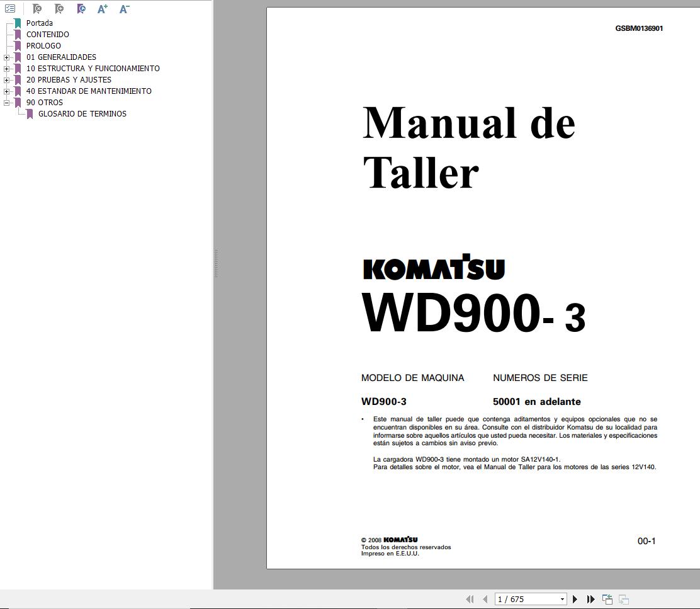Select the 20 PRUEBAS Y AJUSTES label
Image resolution: width=700 pixels, height=609 pixels.
(x=69, y=80)
